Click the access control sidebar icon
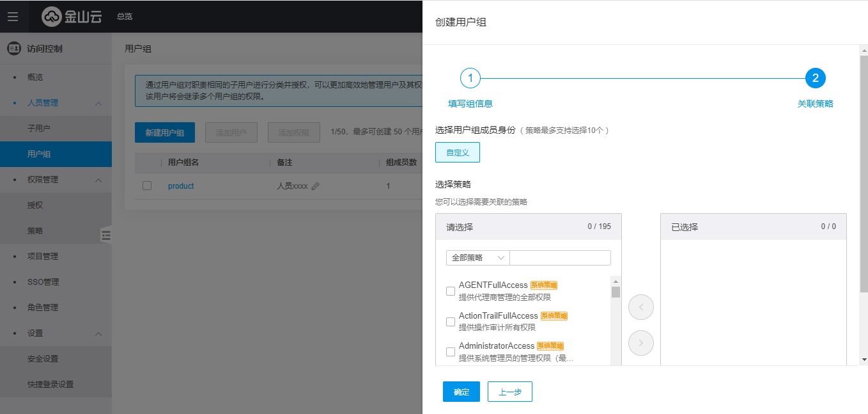 [13, 49]
